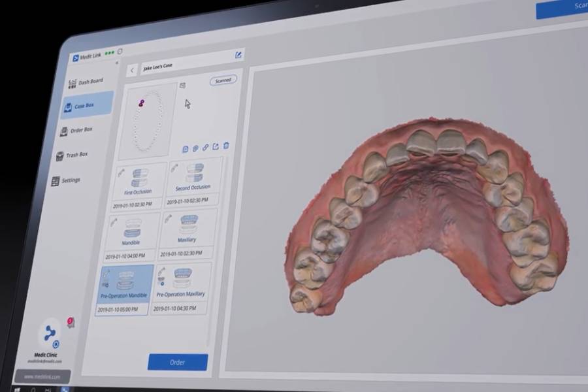Click the Order Box icon
This screenshot has width=588, height=392.
pos(63,131)
